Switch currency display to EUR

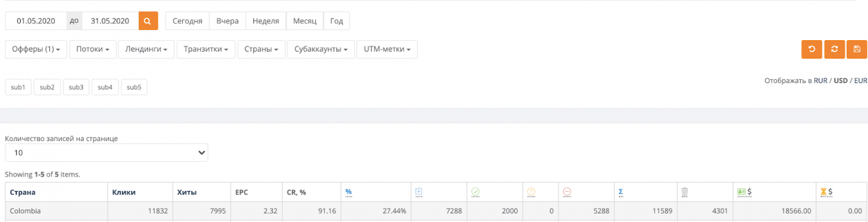(x=861, y=81)
